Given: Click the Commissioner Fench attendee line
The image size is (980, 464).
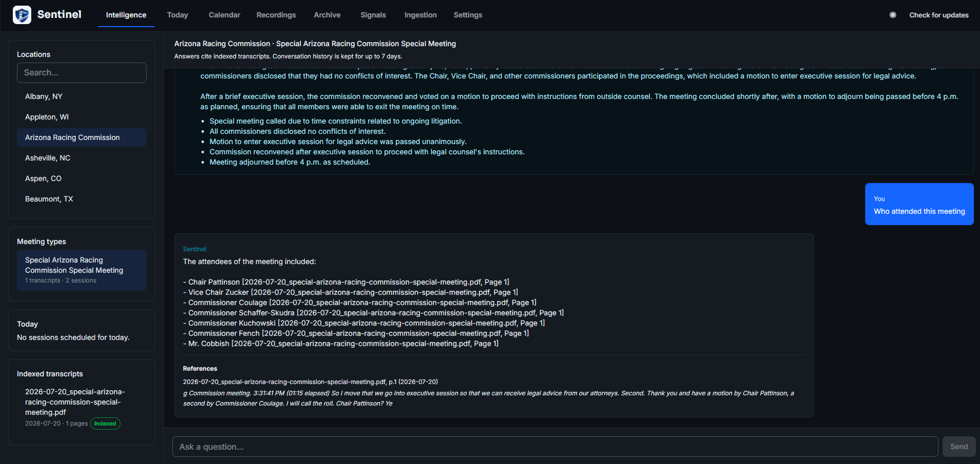Looking at the screenshot, I should click(x=356, y=333).
